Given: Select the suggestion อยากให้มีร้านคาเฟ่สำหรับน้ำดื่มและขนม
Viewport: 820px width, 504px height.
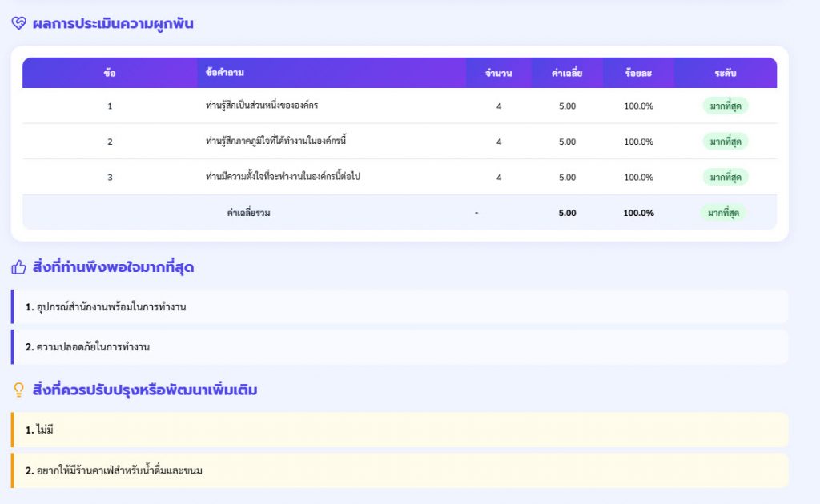Looking at the screenshot, I should (x=119, y=470).
